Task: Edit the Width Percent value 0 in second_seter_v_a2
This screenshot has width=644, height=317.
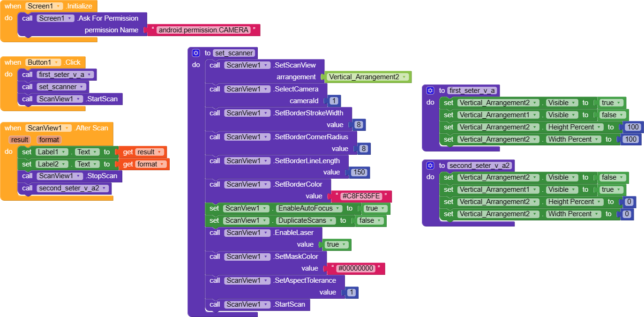Action: pos(627,214)
